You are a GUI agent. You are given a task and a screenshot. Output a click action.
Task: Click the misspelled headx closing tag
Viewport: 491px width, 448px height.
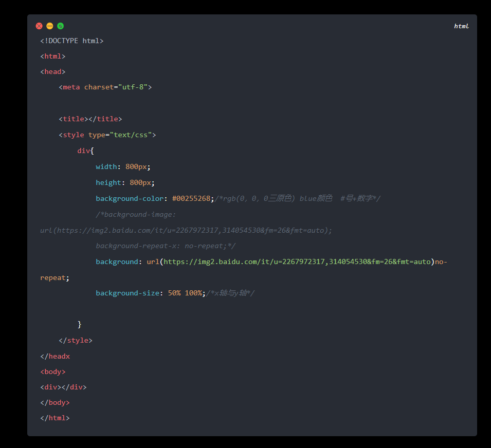click(x=55, y=356)
